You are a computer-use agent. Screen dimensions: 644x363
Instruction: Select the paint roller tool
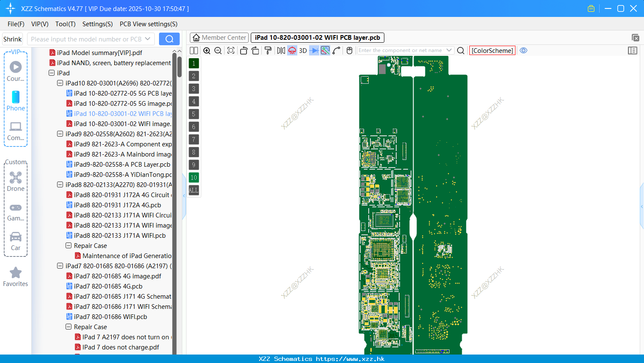tap(268, 50)
